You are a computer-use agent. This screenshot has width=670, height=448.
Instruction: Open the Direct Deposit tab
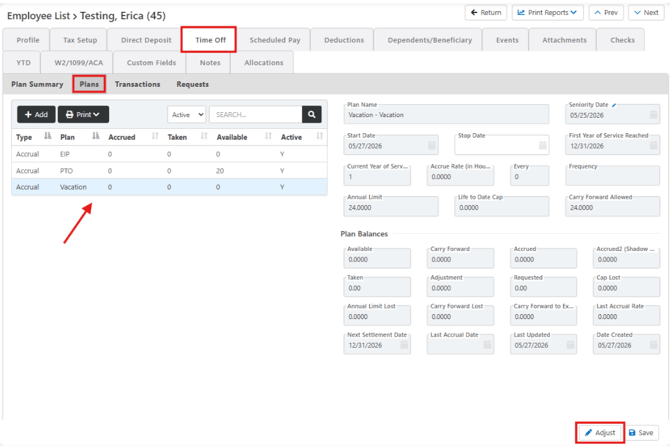[x=145, y=40]
